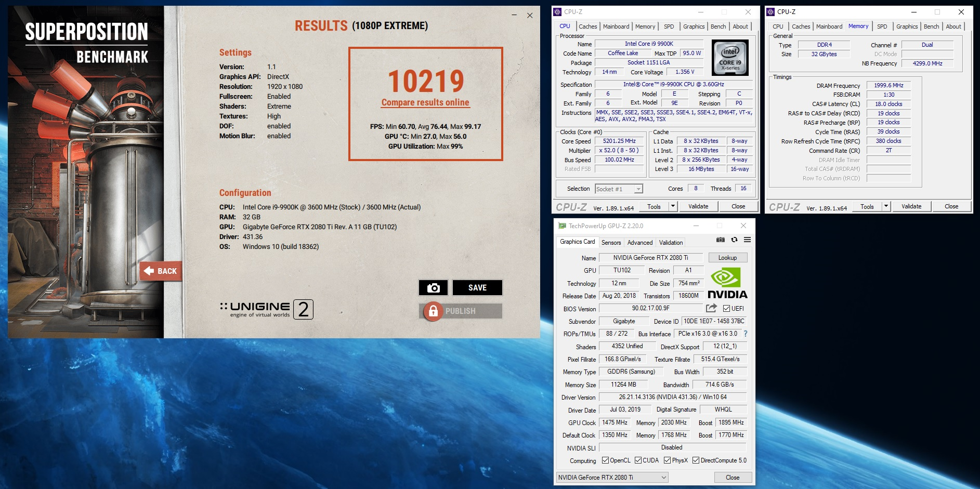Toggle the DirectCompute 5.0 checkbox
This screenshot has height=489, width=980.
point(696,460)
